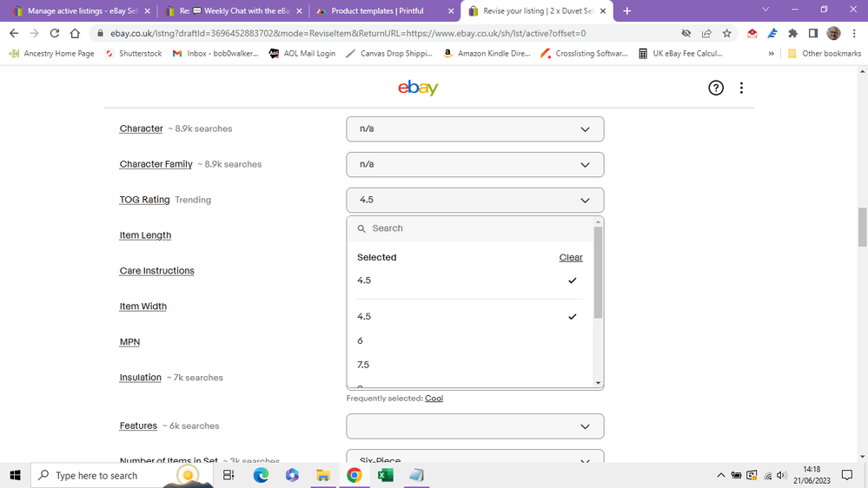Open the AOL Mail Login bookmark
This screenshot has width=868, height=488.
(302, 54)
